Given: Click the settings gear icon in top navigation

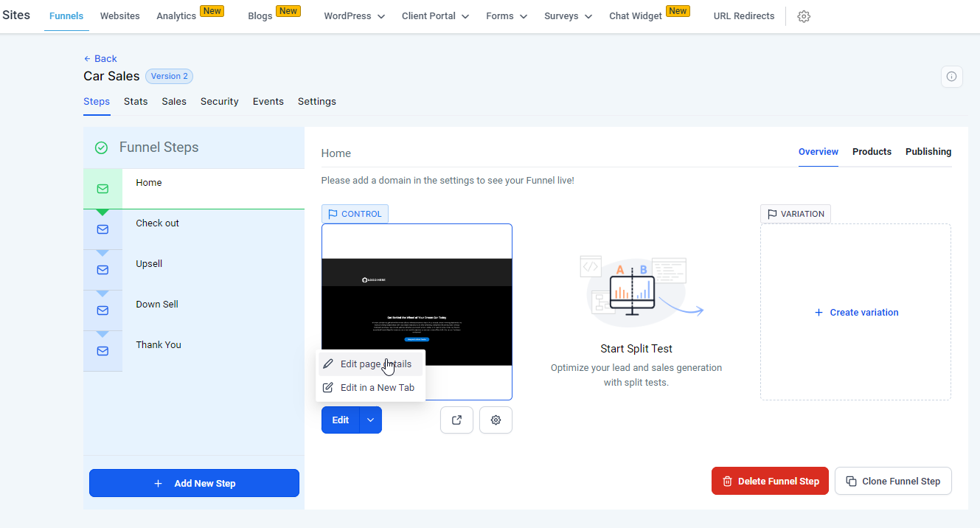Looking at the screenshot, I should coord(804,16).
